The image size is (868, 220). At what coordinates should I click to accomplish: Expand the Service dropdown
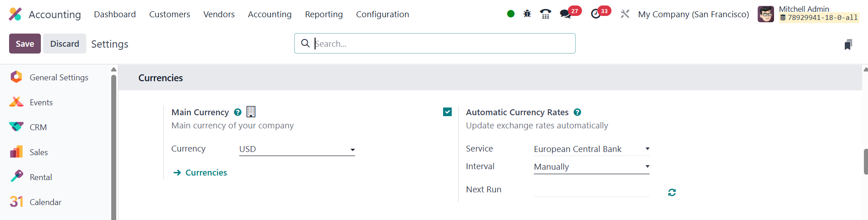(x=591, y=149)
